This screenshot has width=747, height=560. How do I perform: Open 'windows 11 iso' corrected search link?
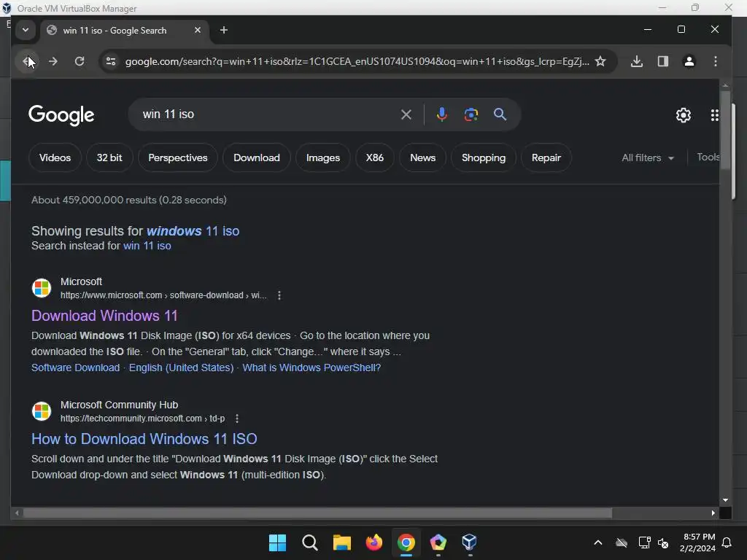click(193, 231)
